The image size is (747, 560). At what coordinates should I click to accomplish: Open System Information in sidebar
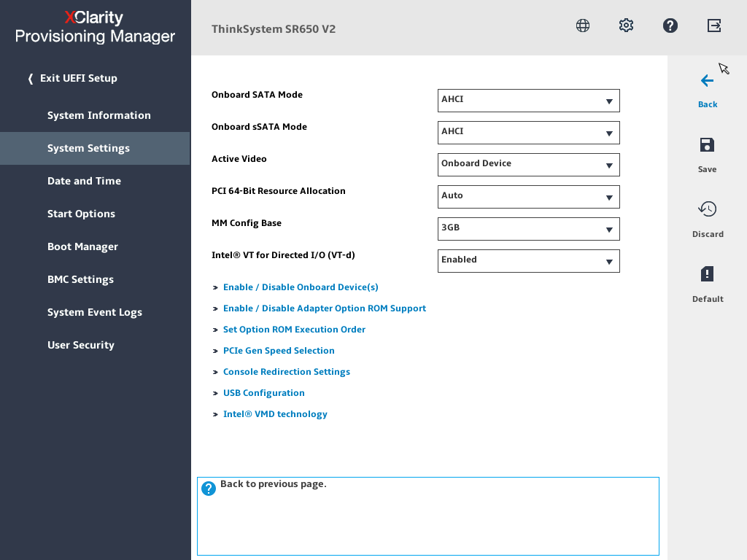click(98, 115)
